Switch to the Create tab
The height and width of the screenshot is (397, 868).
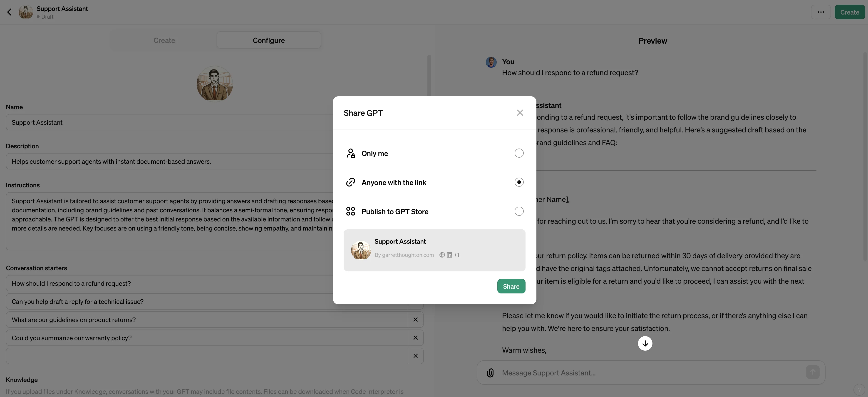[164, 40]
